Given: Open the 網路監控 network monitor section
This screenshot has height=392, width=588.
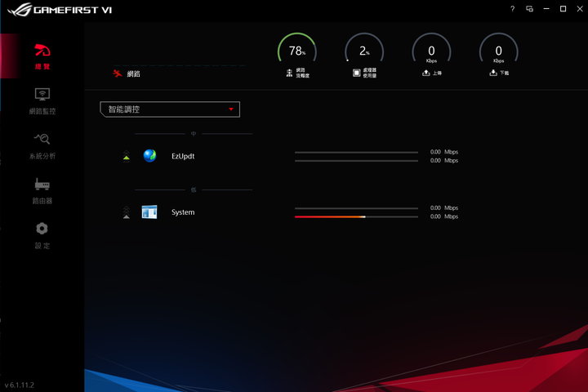Looking at the screenshot, I should [x=42, y=101].
